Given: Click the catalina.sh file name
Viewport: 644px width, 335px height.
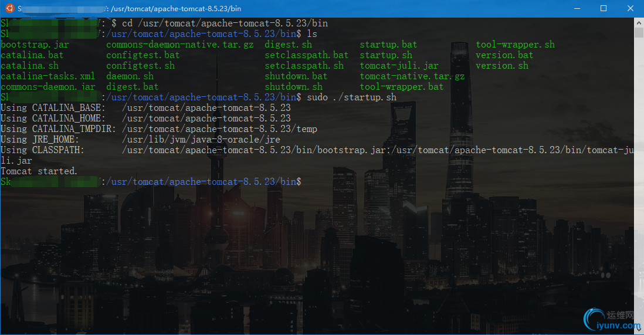Looking at the screenshot, I should [29, 66].
